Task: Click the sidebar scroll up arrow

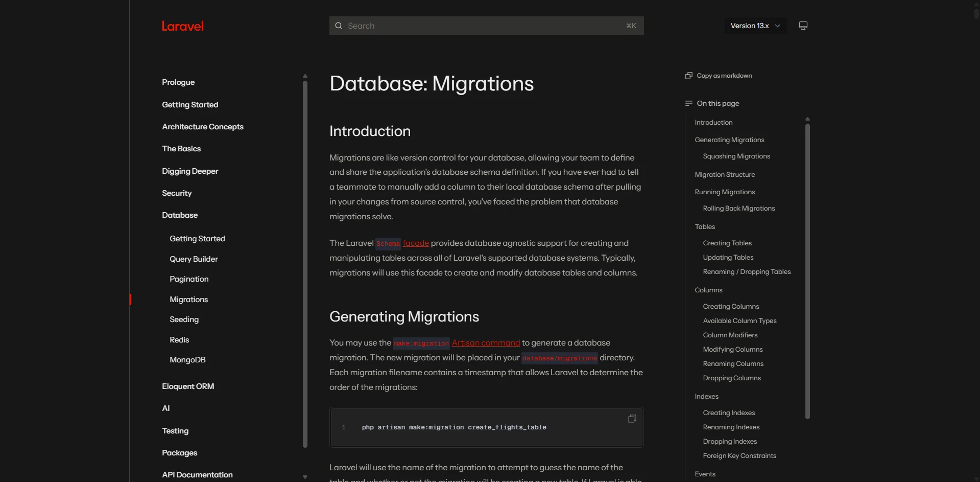Action: click(305, 76)
